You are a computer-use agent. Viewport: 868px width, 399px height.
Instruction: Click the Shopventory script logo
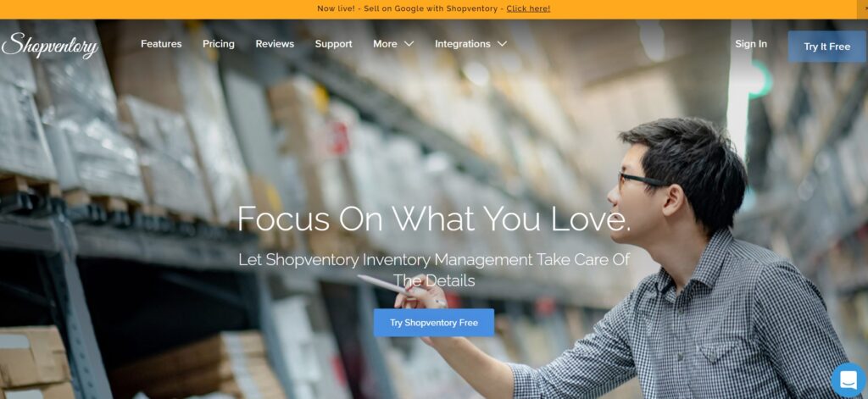50,46
